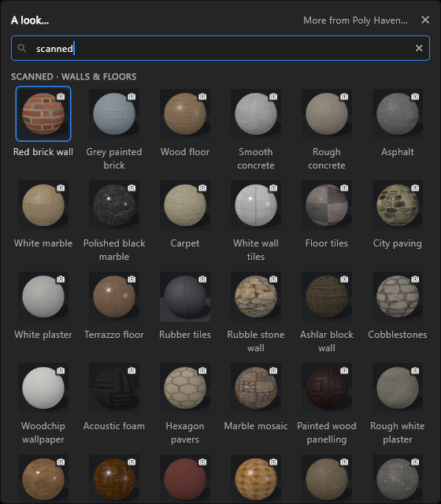
Task: Select the Marble mosaic material
Action: coord(256,387)
